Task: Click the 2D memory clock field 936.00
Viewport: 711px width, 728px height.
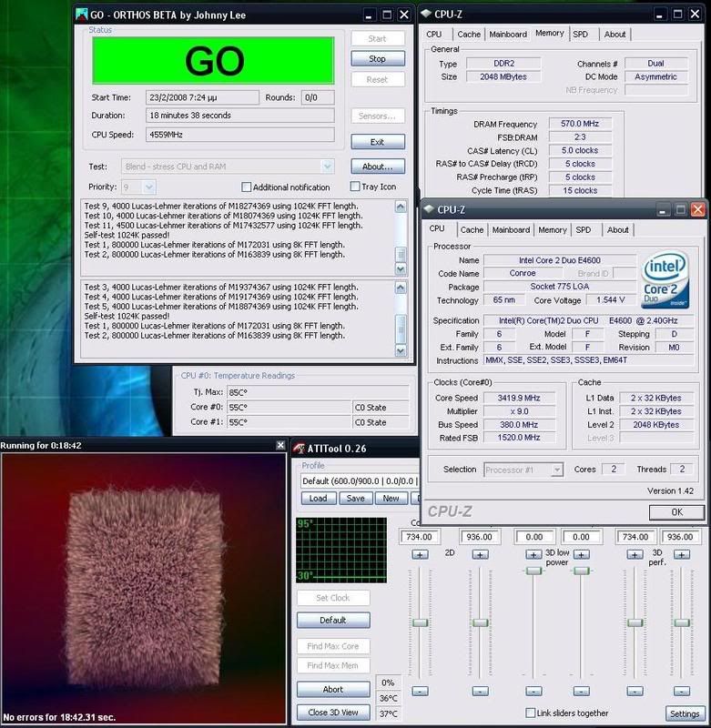Action: [x=479, y=537]
